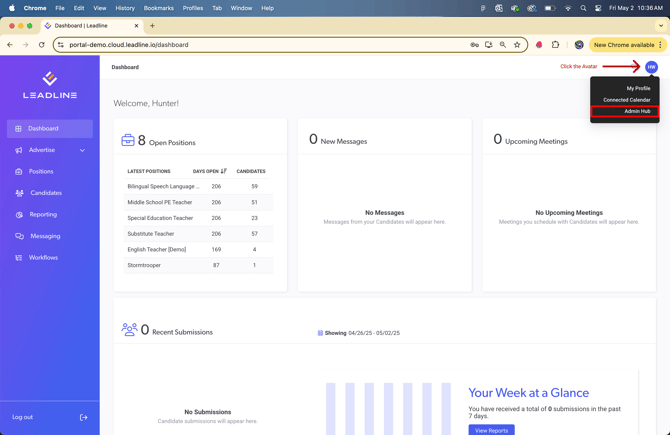This screenshot has width=670, height=435.
Task: Click the calendar icon beside Showing dates
Action: coord(320,333)
